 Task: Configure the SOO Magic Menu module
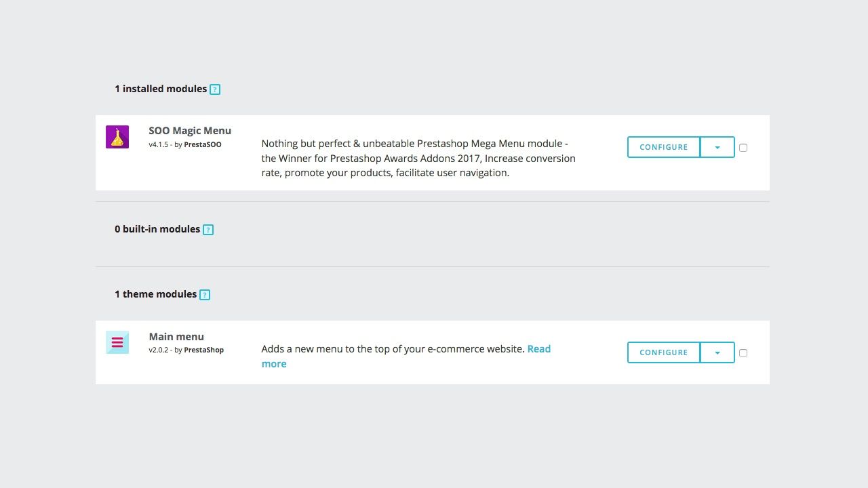tap(663, 147)
